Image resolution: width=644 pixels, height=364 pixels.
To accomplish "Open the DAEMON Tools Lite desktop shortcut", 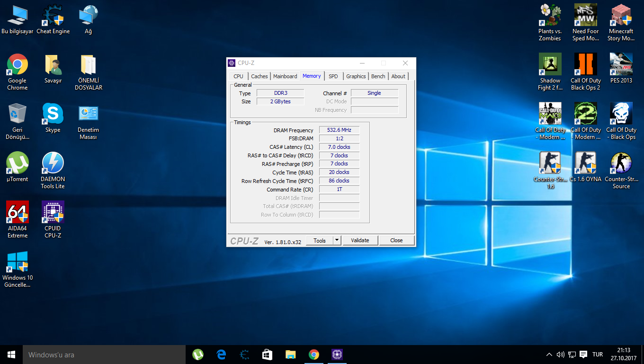I will (53, 171).
